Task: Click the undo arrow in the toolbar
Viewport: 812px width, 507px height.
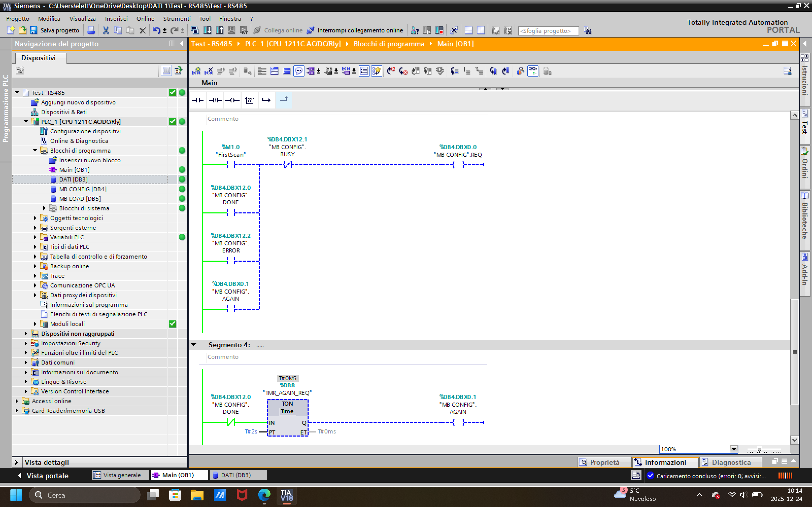Action: coord(156,30)
